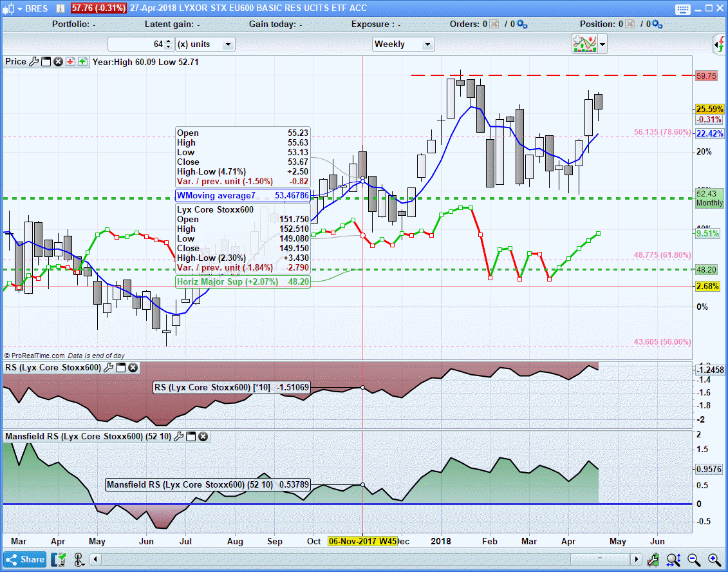This screenshot has height=572, width=728.
Task: Click the chart properties wrench icon at bottom right
Action: point(653,560)
